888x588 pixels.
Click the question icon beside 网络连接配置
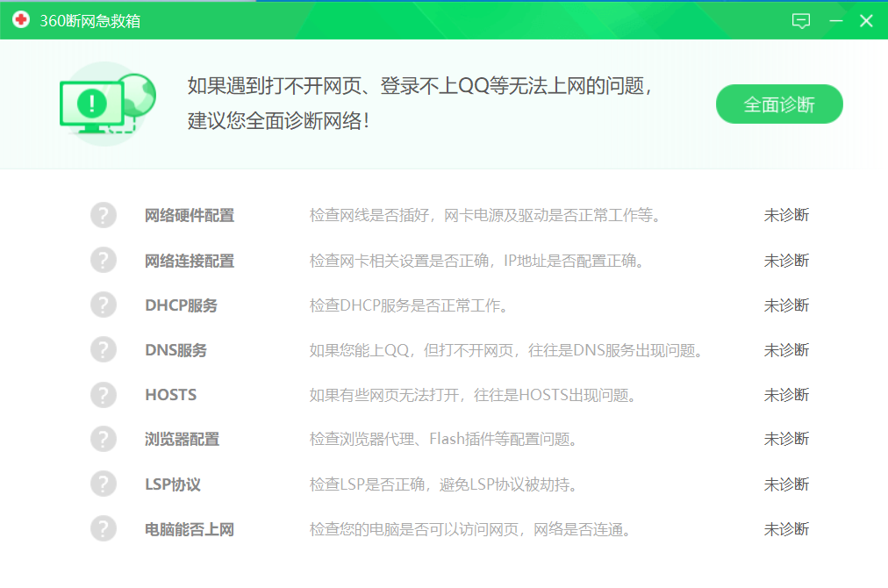click(x=104, y=261)
